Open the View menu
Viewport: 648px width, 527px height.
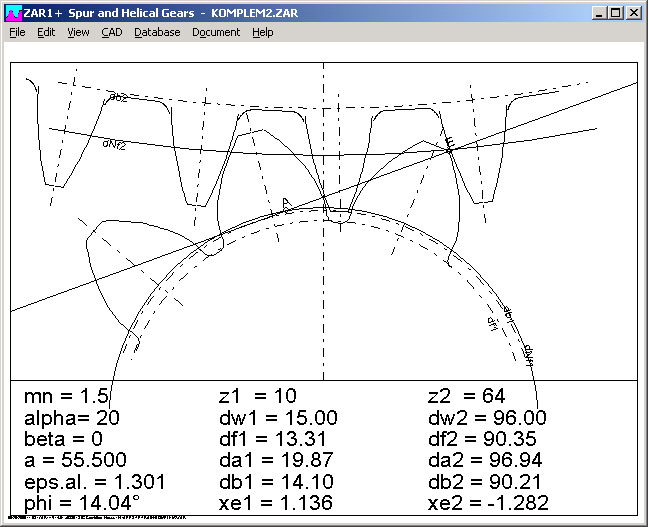[78, 32]
